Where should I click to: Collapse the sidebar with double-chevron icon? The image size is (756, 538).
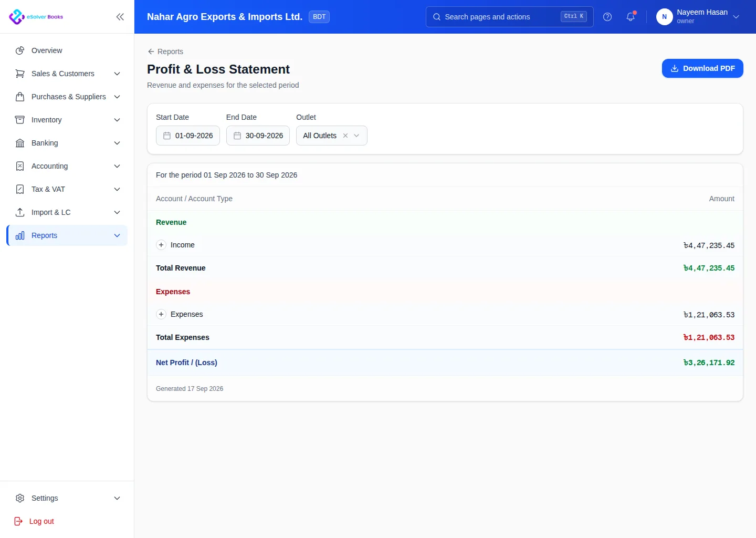pos(120,17)
